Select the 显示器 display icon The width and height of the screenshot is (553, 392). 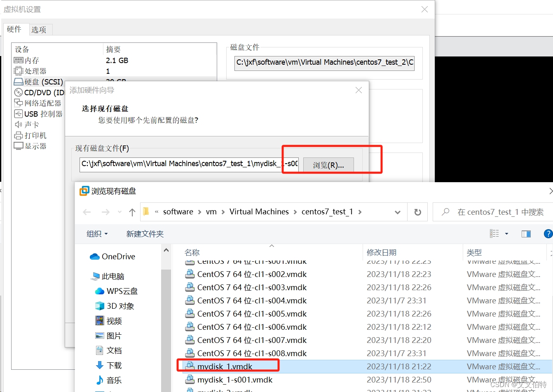coord(19,146)
